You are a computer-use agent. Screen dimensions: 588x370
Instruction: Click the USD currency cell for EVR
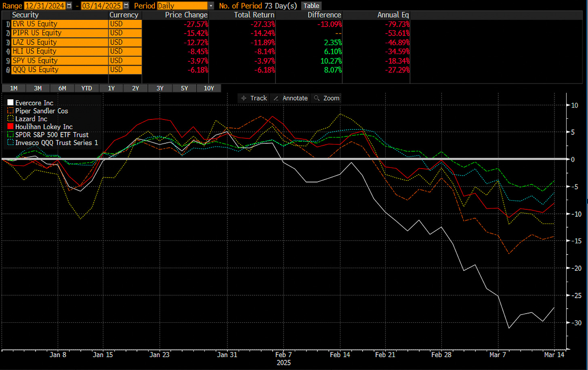[125, 24]
